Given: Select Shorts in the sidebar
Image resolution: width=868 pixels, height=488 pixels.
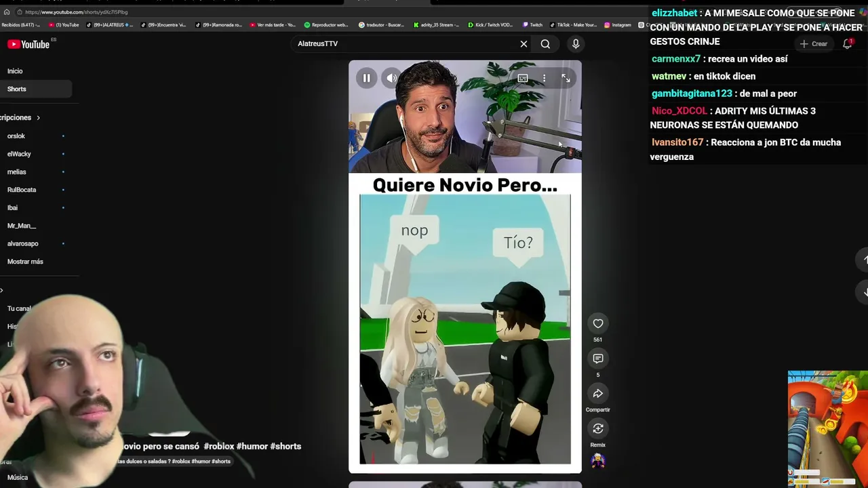Looking at the screenshot, I should 36,89.
